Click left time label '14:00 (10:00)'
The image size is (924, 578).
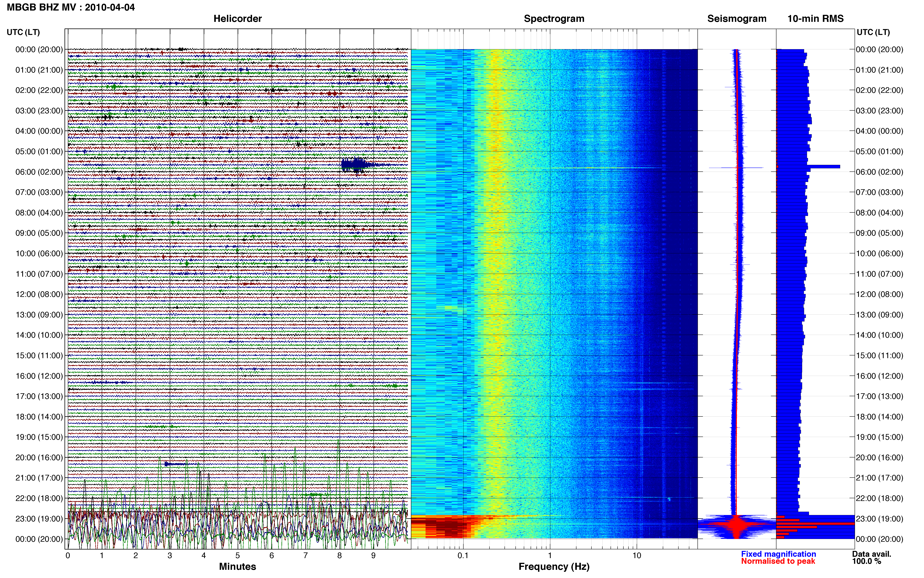point(39,335)
